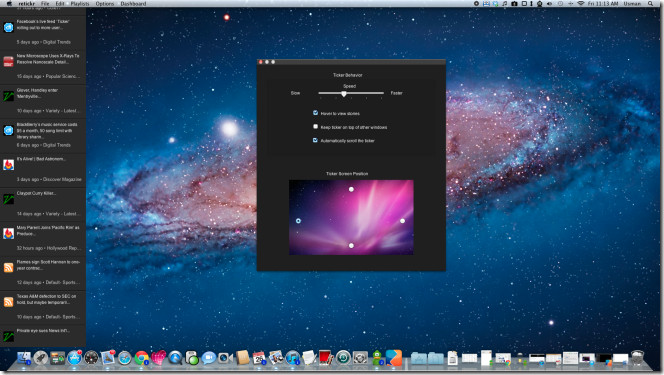Launch Google Chrome from the Dock
This screenshot has width=664, height=375.
[x=142, y=358]
